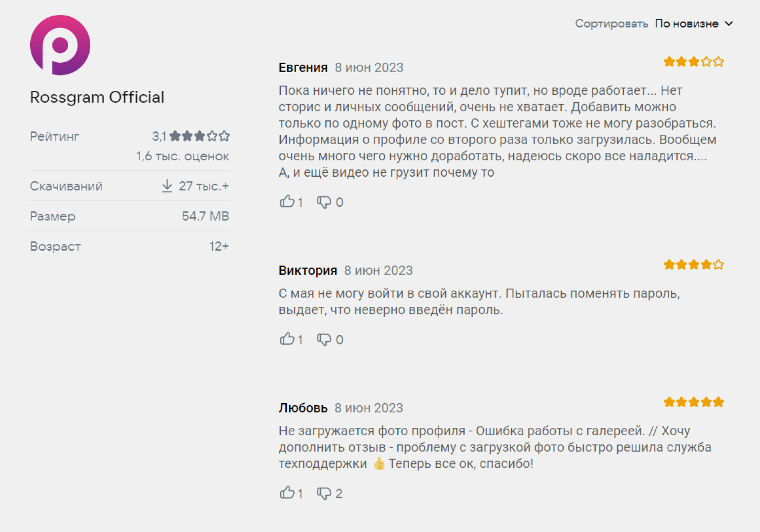Click thumbs down on Виктория's review

click(x=324, y=340)
